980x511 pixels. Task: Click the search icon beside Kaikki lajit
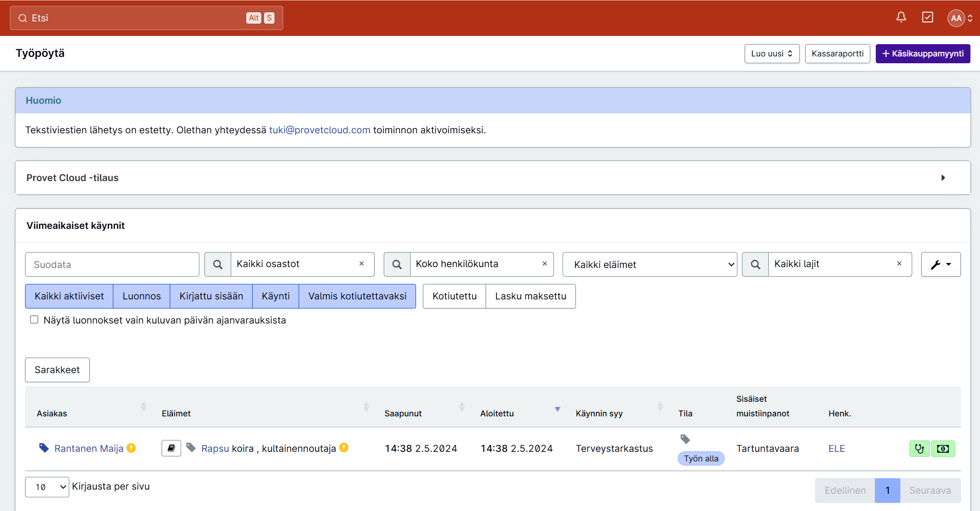coord(756,264)
